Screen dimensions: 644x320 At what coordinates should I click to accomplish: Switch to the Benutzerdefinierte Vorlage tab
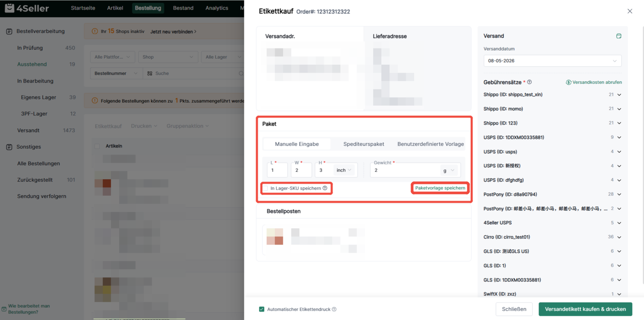point(431,144)
